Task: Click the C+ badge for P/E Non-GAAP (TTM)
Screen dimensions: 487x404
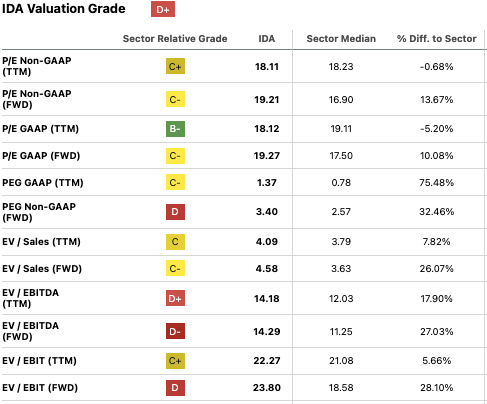Action: click(x=175, y=66)
